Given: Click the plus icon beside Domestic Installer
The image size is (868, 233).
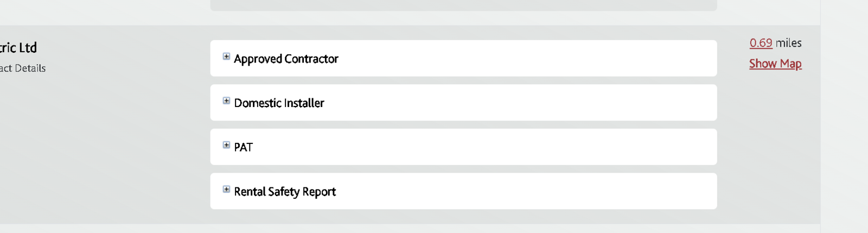Looking at the screenshot, I should click(226, 101).
